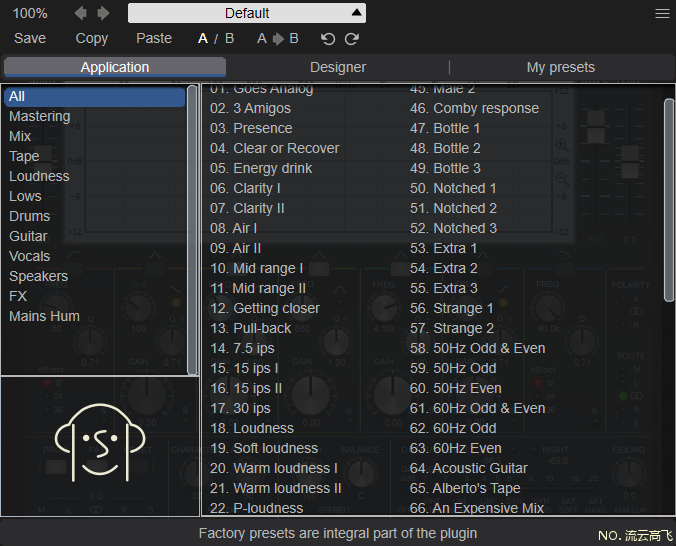Open the hamburger menu icon
This screenshot has height=546, width=676.
pos(662,14)
